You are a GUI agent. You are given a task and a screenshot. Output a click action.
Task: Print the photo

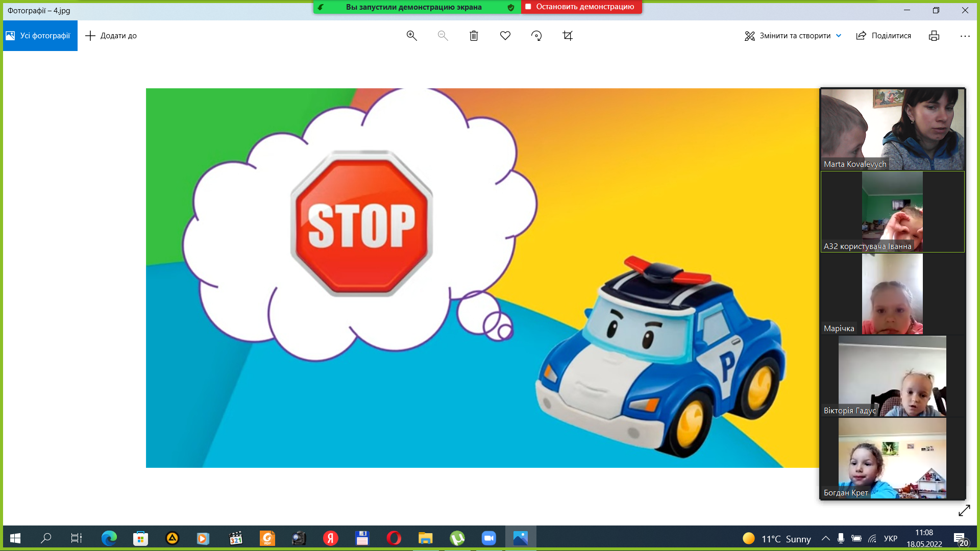[x=934, y=36]
